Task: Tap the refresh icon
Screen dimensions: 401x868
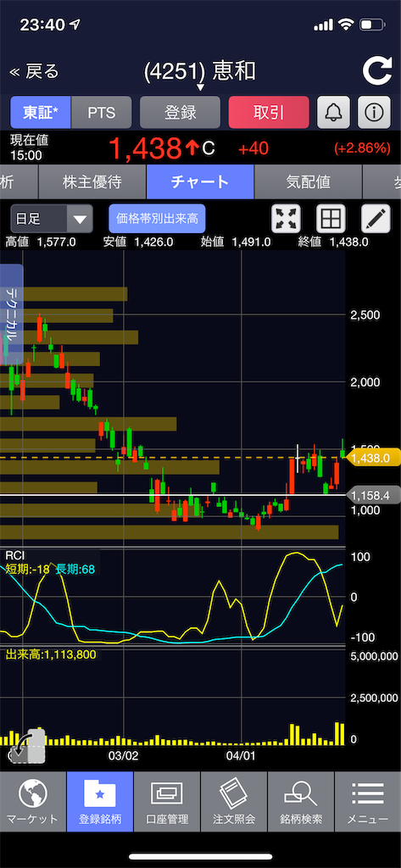Action: click(377, 72)
